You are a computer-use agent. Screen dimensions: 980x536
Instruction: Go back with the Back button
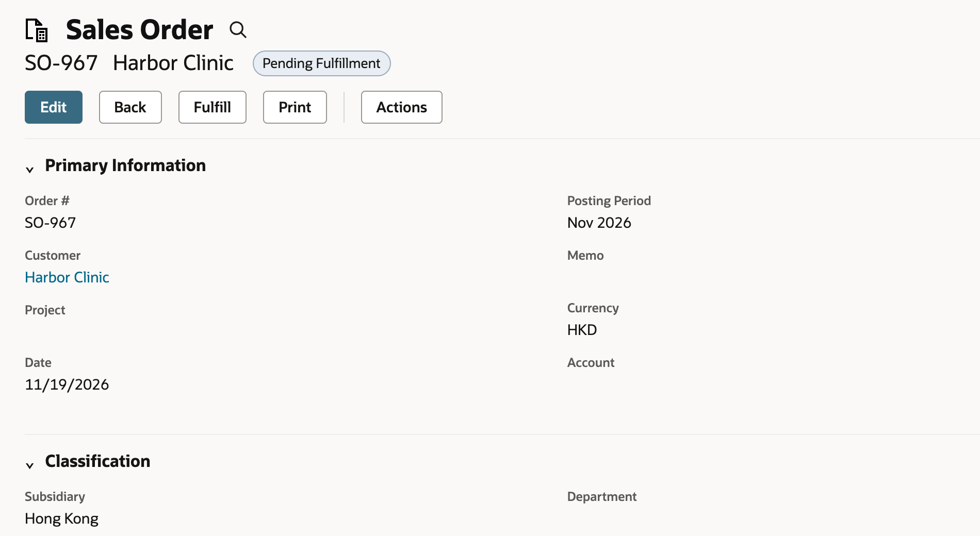tap(130, 107)
